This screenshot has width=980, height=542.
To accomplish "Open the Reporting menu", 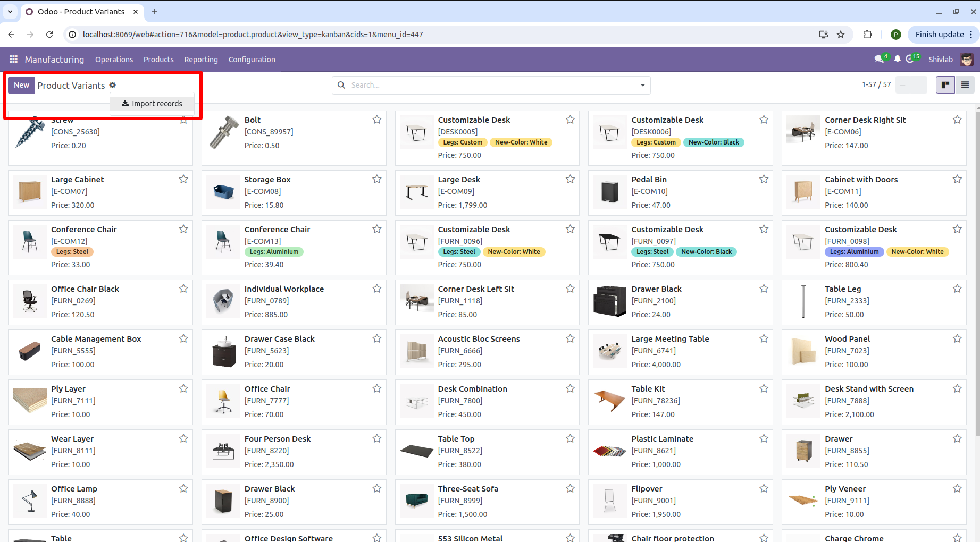I will click(x=201, y=60).
